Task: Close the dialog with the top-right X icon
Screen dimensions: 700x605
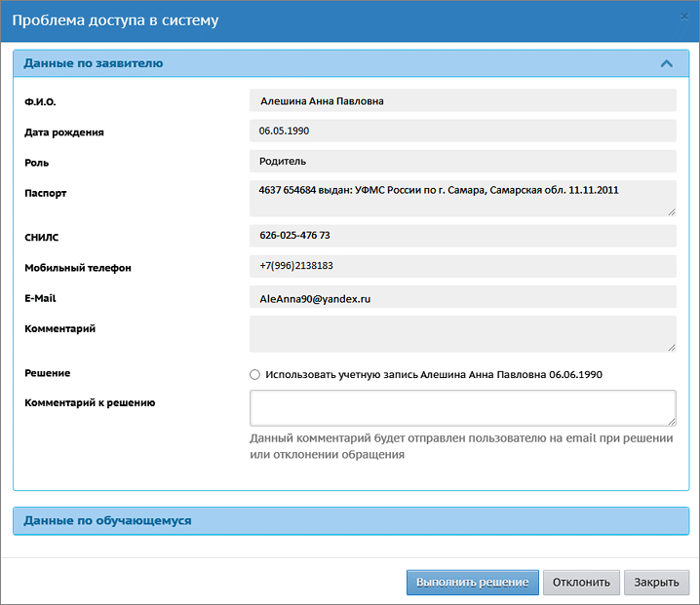Action: pyautogui.click(x=684, y=17)
